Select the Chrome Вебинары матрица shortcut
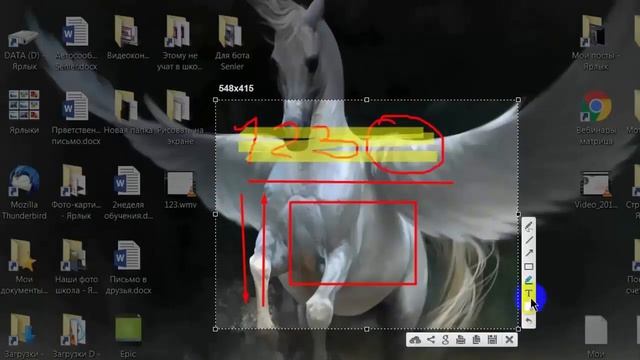The height and width of the screenshot is (360, 640). [x=596, y=118]
